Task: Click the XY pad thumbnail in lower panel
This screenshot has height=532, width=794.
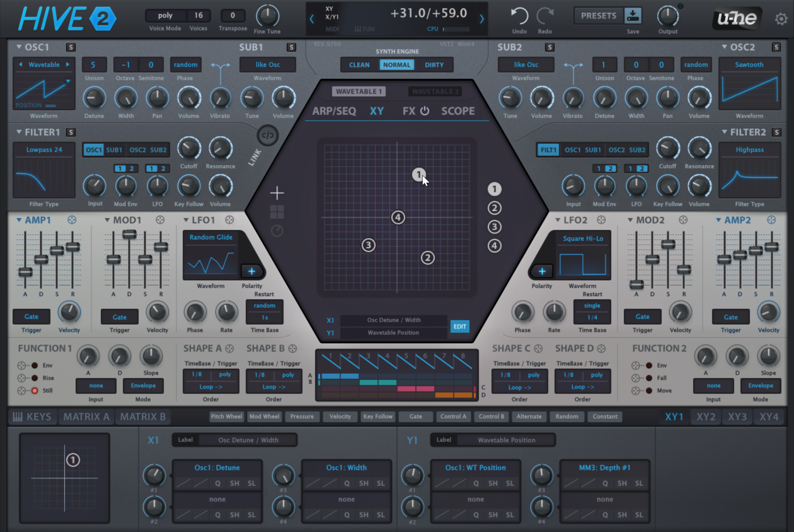Action: click(65, 478)
